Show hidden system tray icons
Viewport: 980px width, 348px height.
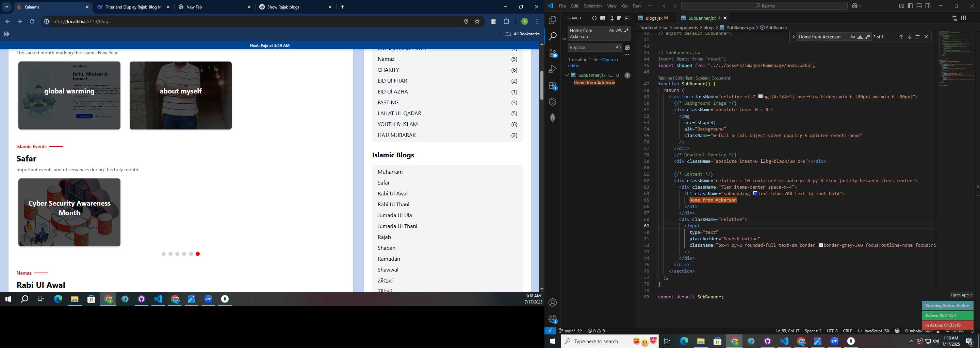pyautogui.click(x=912, y=342)
